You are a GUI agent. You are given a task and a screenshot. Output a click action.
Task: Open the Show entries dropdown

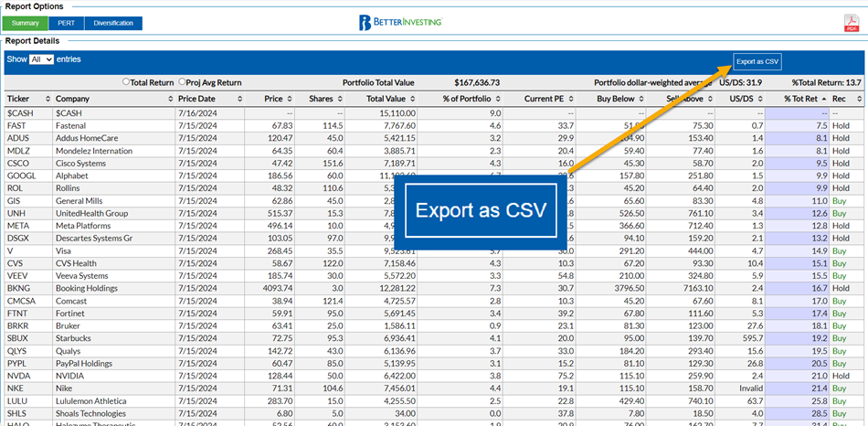(x=41, y=59)
